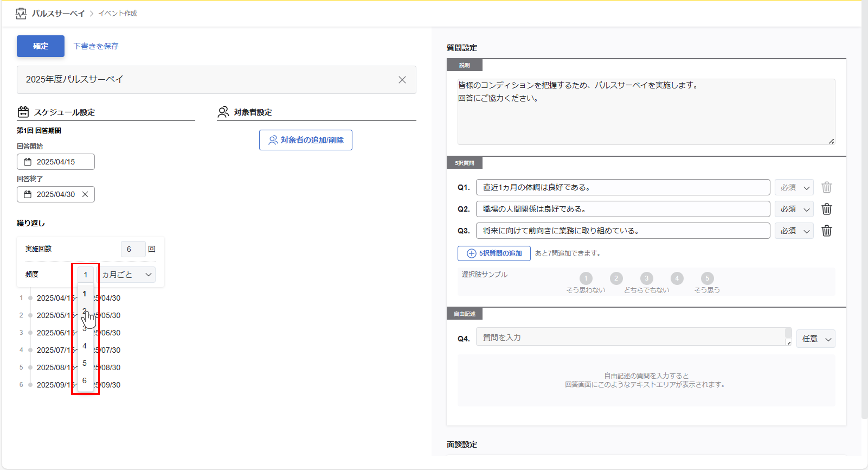Click the Q3 question text field

click(x=623, y=231)
